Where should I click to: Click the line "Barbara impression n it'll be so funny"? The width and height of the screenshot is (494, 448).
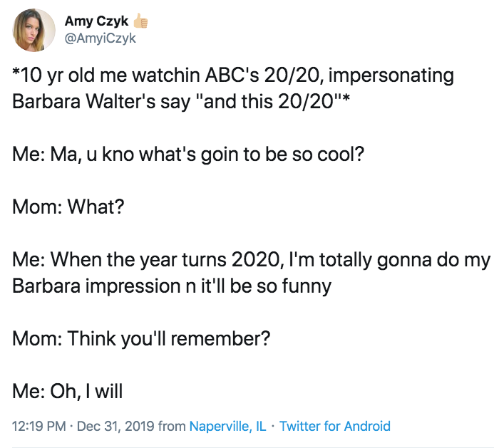tap(172, 286)
